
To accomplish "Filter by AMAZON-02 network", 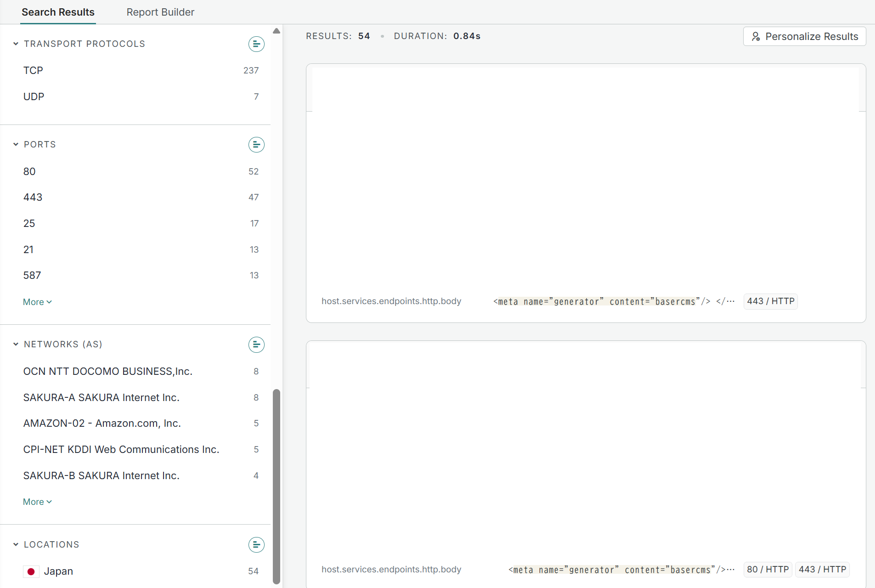I will click(102, 423).
